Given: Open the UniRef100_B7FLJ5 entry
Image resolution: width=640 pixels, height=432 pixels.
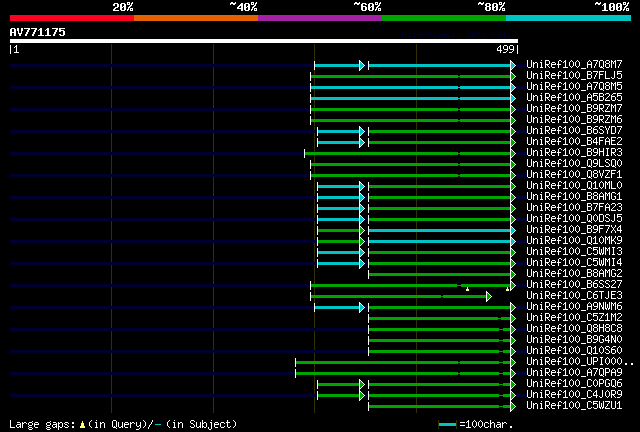Looking at the screenshot, I should point(574,76).
